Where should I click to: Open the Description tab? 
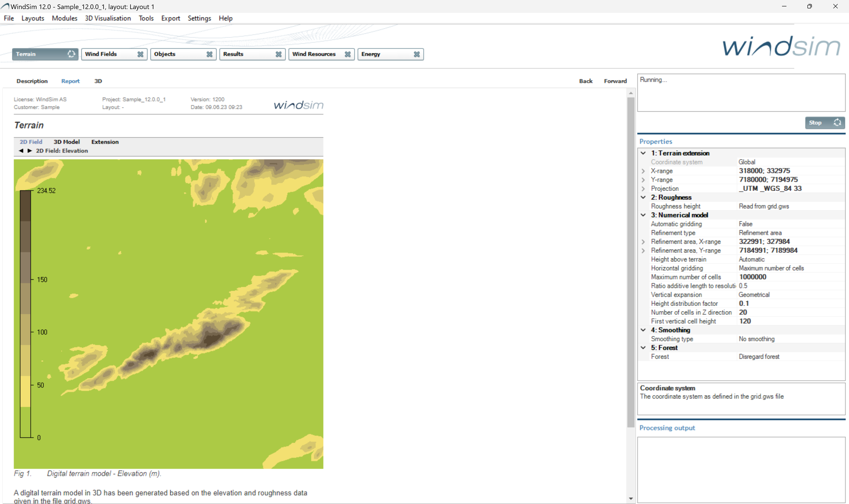[32, 81]
